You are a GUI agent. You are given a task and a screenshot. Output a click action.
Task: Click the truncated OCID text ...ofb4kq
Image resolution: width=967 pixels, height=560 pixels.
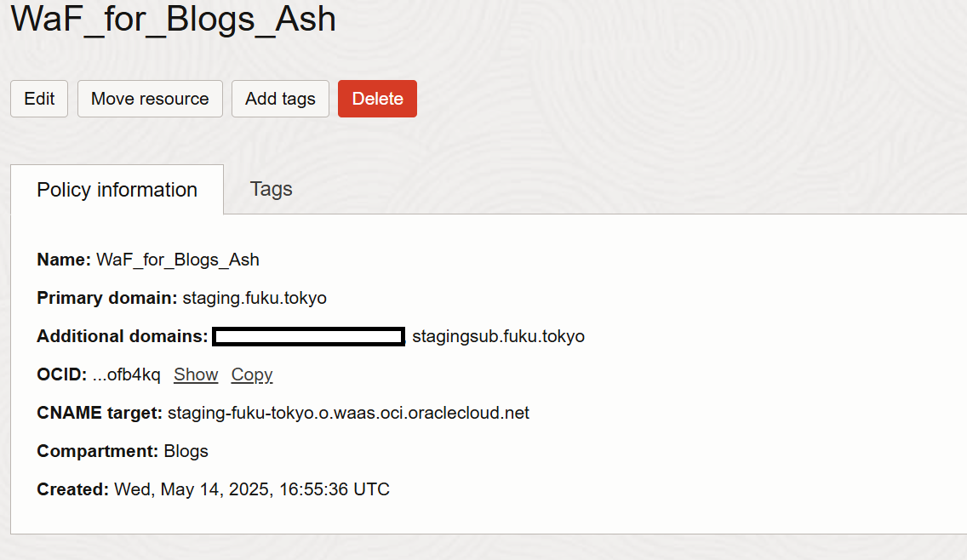pos(127,374)
